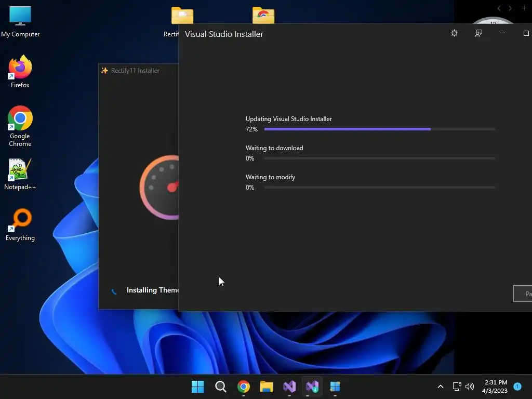This screenshot has height=399, width=532.
Task: Click the Updating Visual Studio Installer progress bar
Action: pos(380,129)
